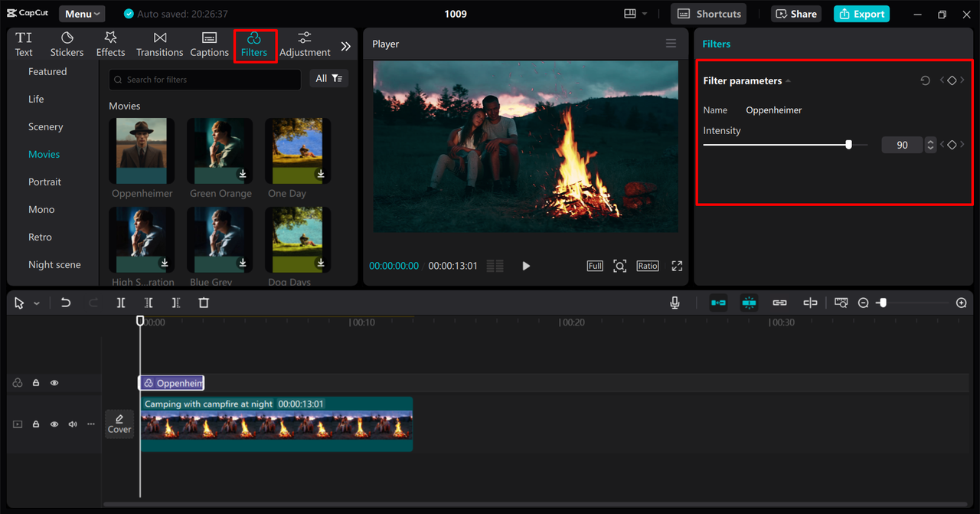The image size is (980, 514).
Task: Switch to the Transitions tab
Action: [x=159, y=44]
